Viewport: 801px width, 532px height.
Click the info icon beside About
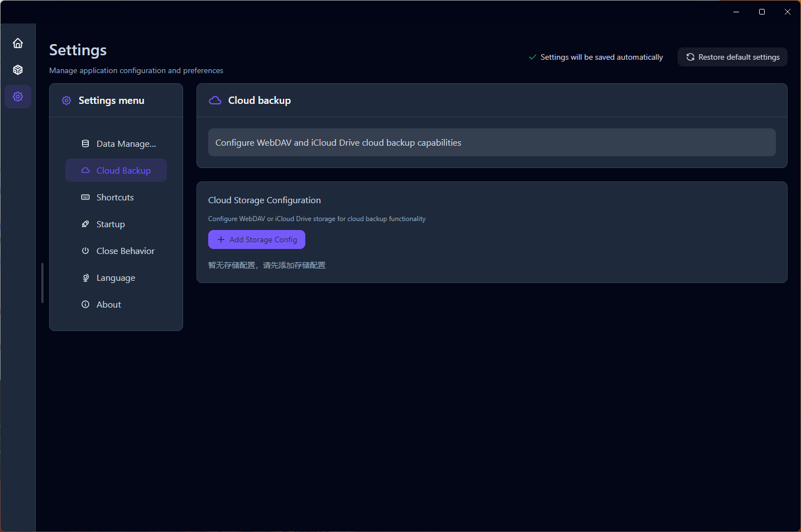[x=85, y=304]
